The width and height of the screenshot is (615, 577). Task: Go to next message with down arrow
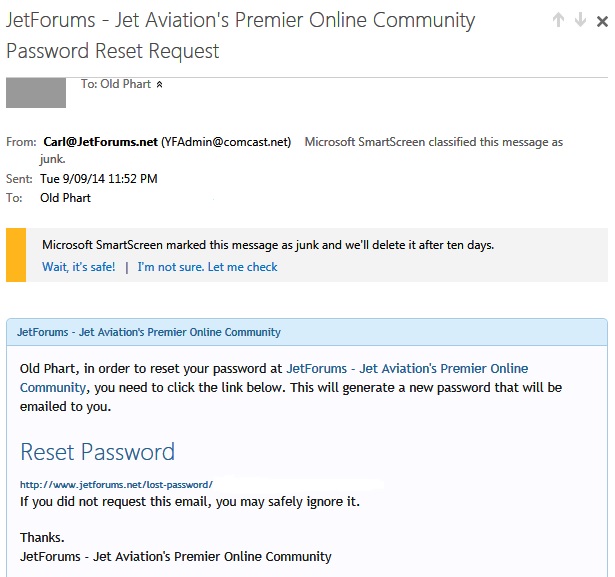(580, 20)
